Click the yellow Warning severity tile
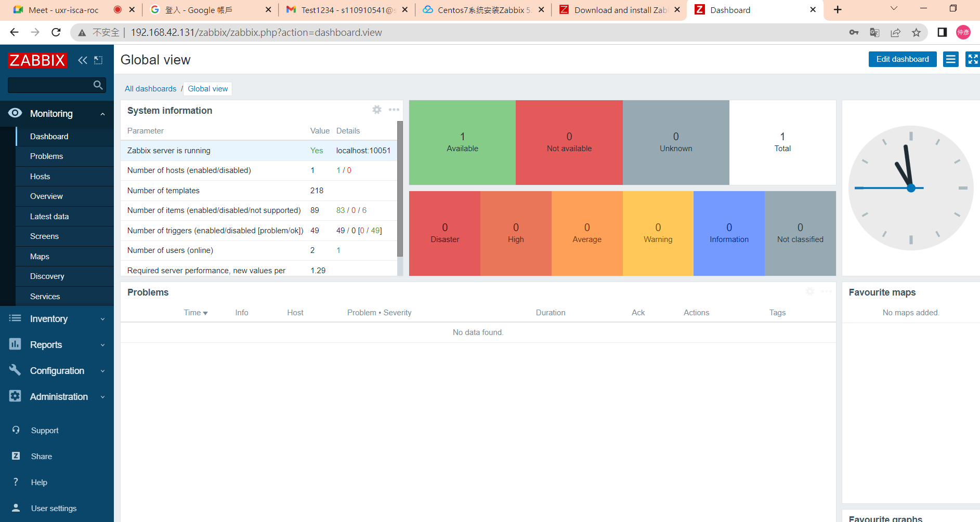The image size is (980, 522). [658, 233]
